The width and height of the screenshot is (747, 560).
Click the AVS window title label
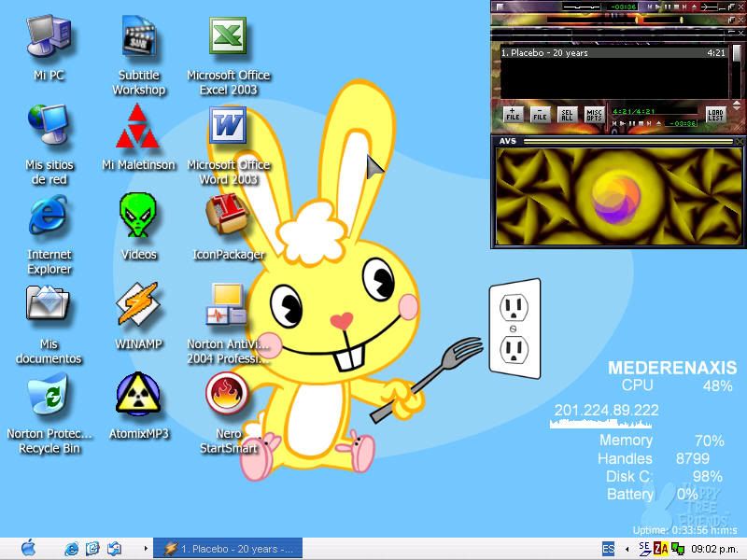pyautogui.click(x=508, y=141)
